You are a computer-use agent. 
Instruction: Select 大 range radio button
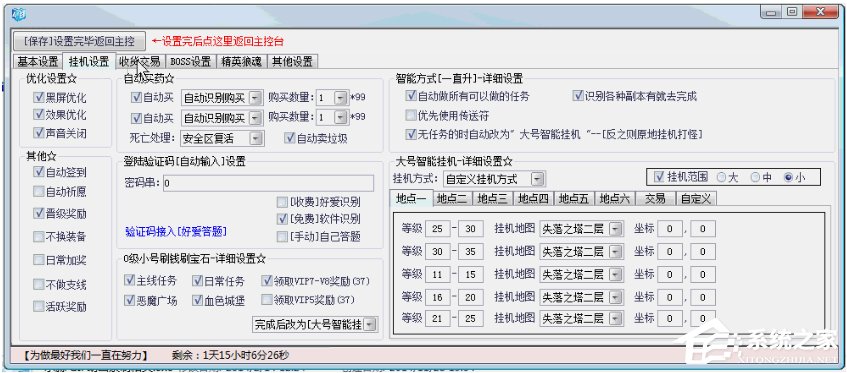tap(727, 177)
